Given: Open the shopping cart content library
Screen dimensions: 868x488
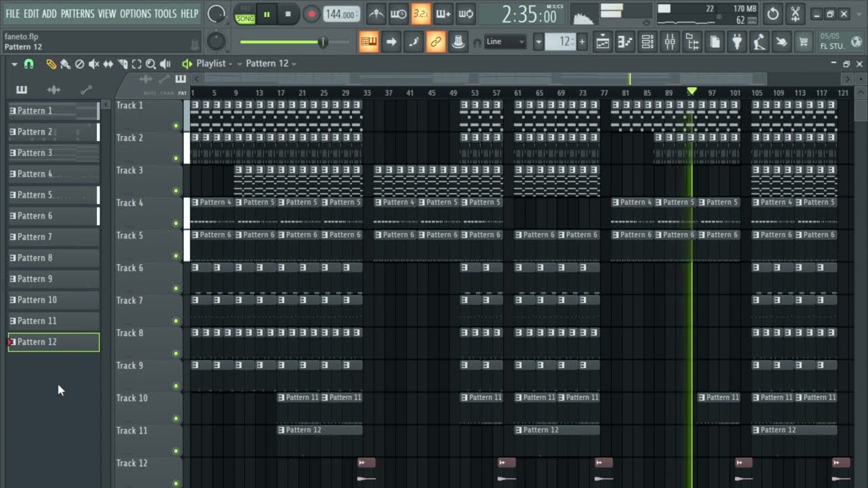Looking at the screenshot, I should [804, 42].
